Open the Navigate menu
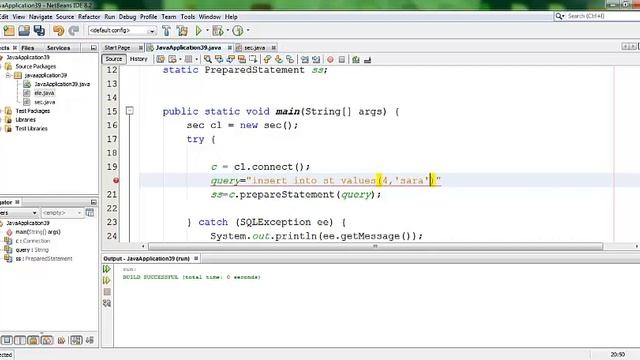The image size is (640, 360). pos(40,17)
